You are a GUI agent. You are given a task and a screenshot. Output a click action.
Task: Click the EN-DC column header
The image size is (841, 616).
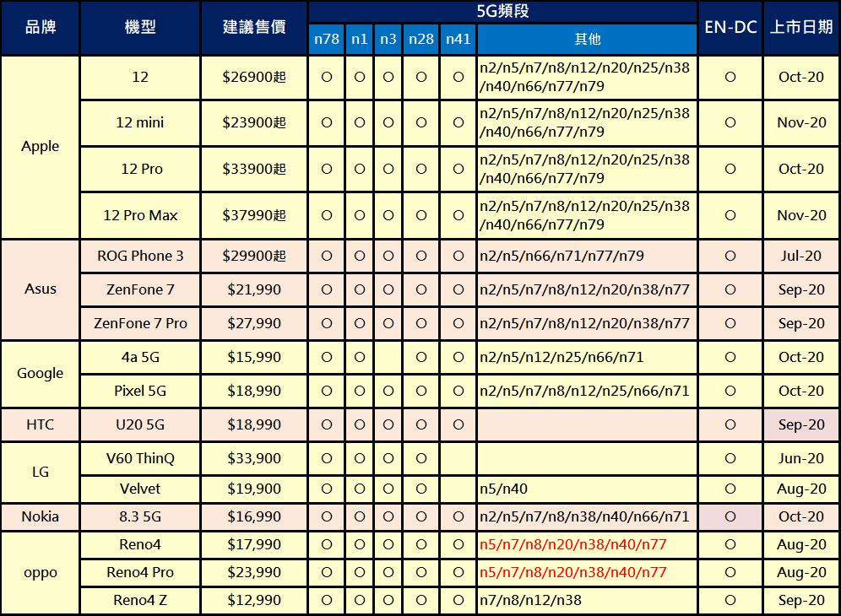tap(730, 28)
